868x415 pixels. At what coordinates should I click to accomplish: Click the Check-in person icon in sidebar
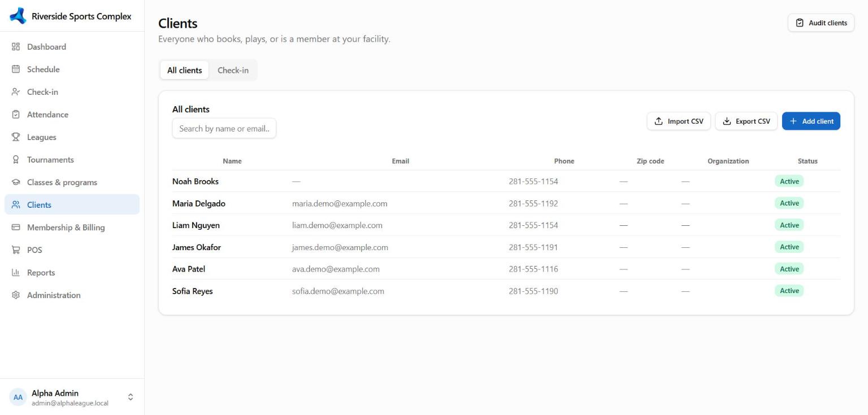16,92
